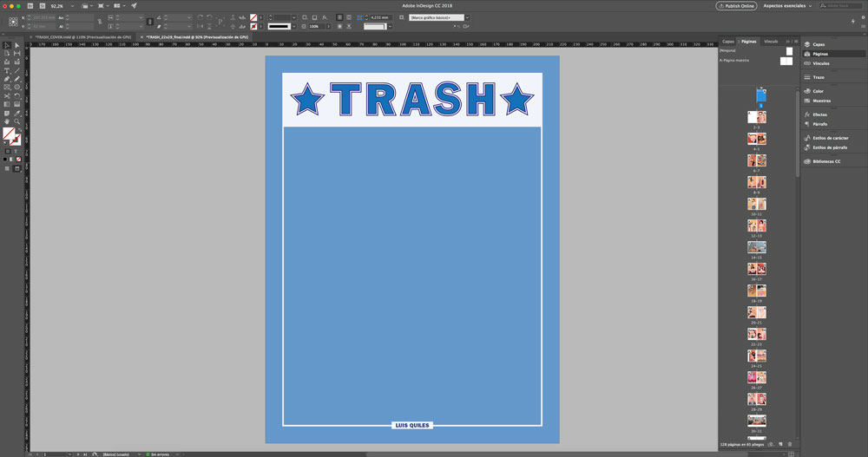
Task: Toggle Formatting affects container button
Action: (x=8, y=151)
